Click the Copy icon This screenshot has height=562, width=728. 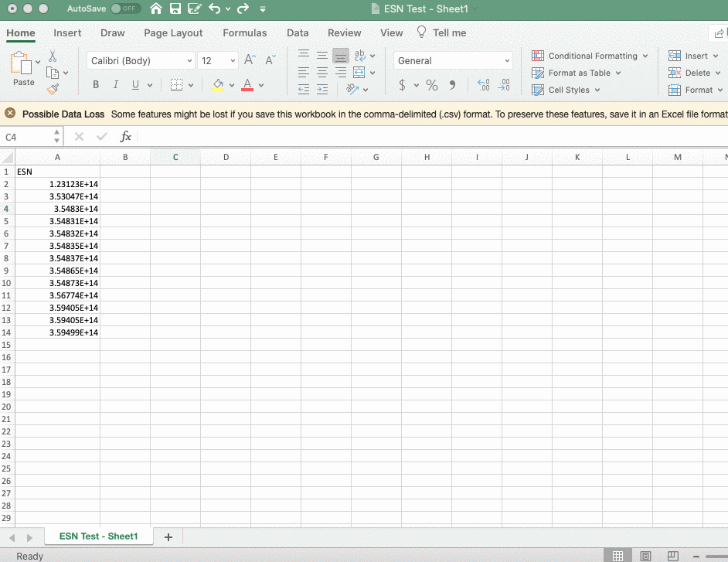click(x=53, y=73)
